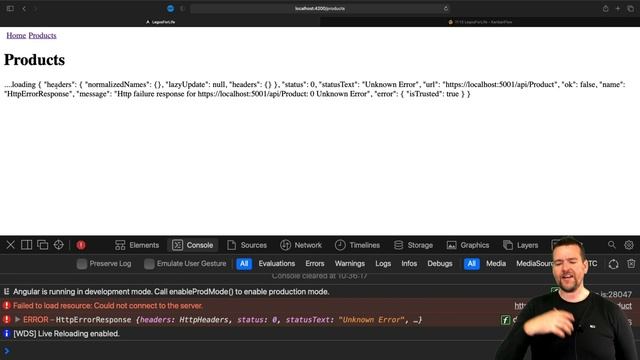Detach inspector into separate window
The image size is (640, 360).
point(42,245)
